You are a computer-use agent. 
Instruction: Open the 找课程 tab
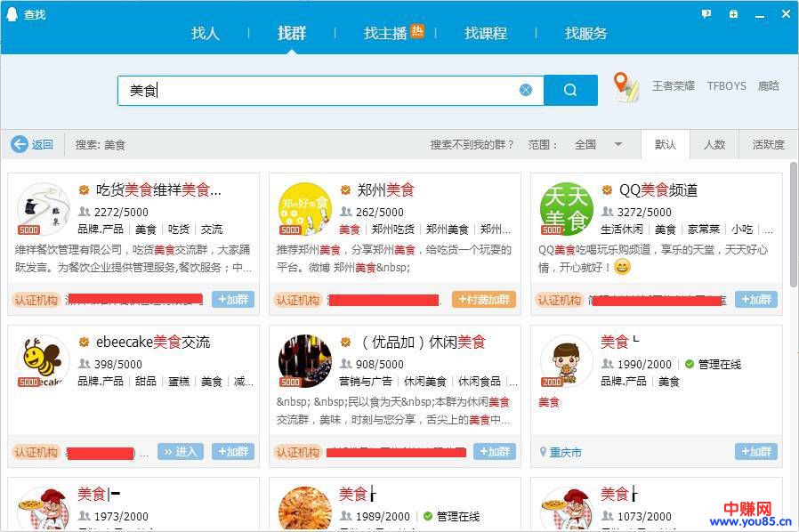pyautogui.click(x=485, y=33)
